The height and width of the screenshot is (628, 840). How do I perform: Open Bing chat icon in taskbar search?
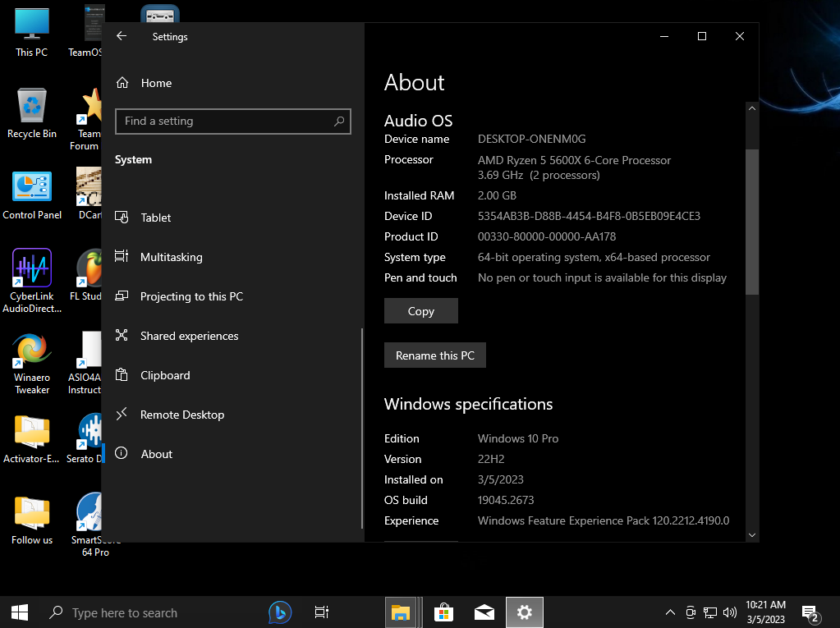click(x=280, y=612)
